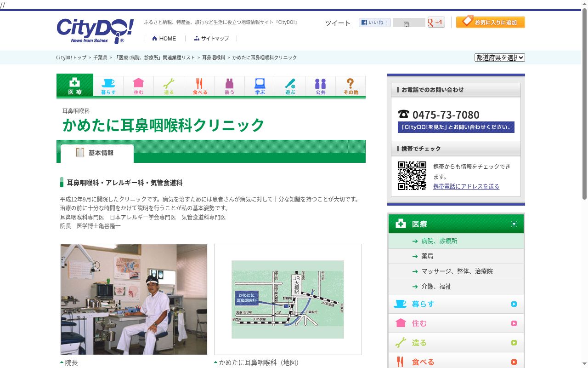
Task: Open the 住む house icon category
Action: point(139,86)
